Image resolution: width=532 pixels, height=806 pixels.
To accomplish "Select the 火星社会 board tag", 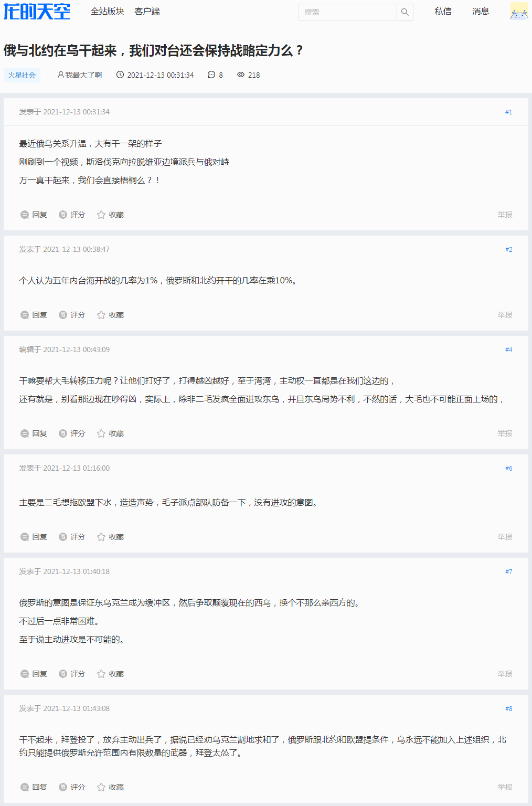I will pos(22,75).
